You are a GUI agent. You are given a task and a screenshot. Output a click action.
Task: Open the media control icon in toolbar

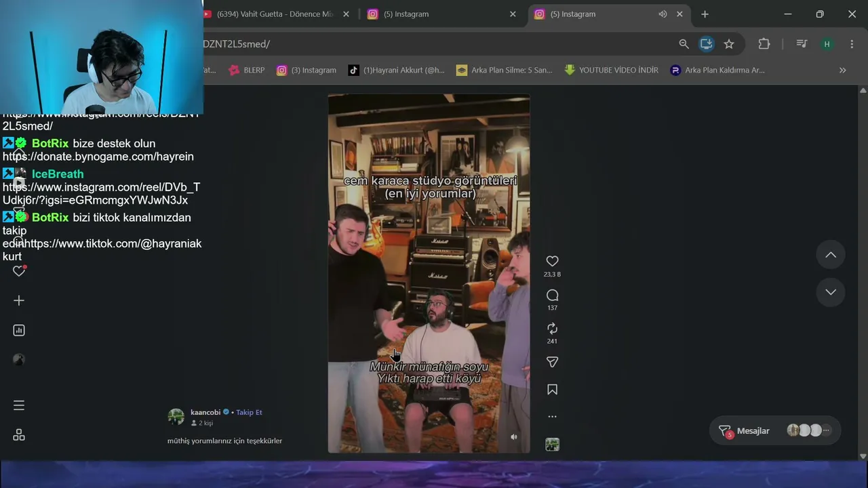pyautogui.click(x=802, y=44)
